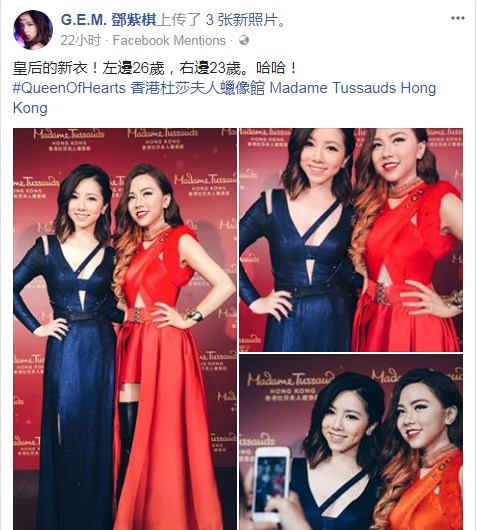
Task: Open the Madame Tussauds Hong Kong link
Action: coord(224,98)
